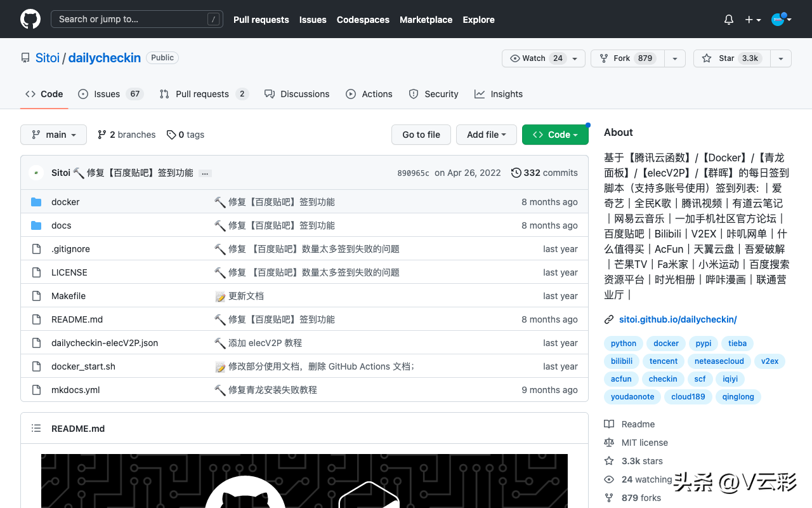812x508 pixels.
Task: Star the dailycheckin repository
Action: pyautogui.click(x=732, y=58)
